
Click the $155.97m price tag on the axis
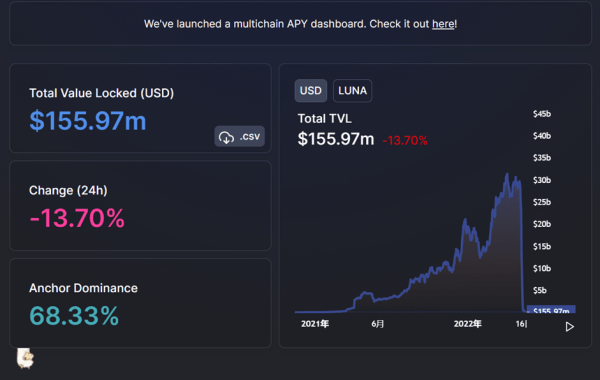coord(551,310)
